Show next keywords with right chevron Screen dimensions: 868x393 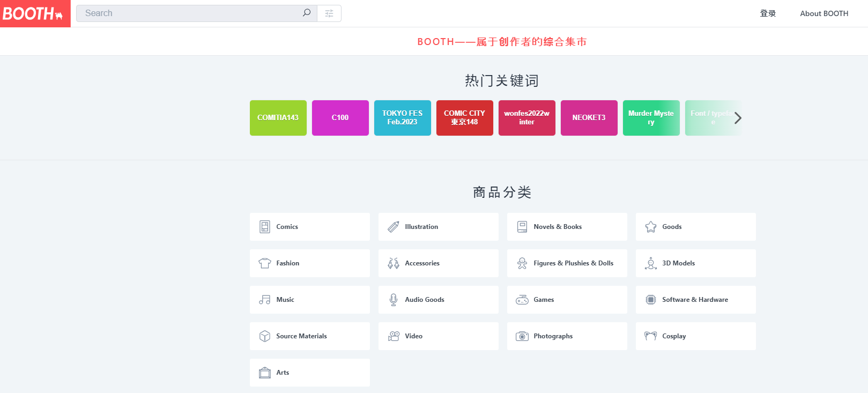pyautogui.click(x=738, y=118)
